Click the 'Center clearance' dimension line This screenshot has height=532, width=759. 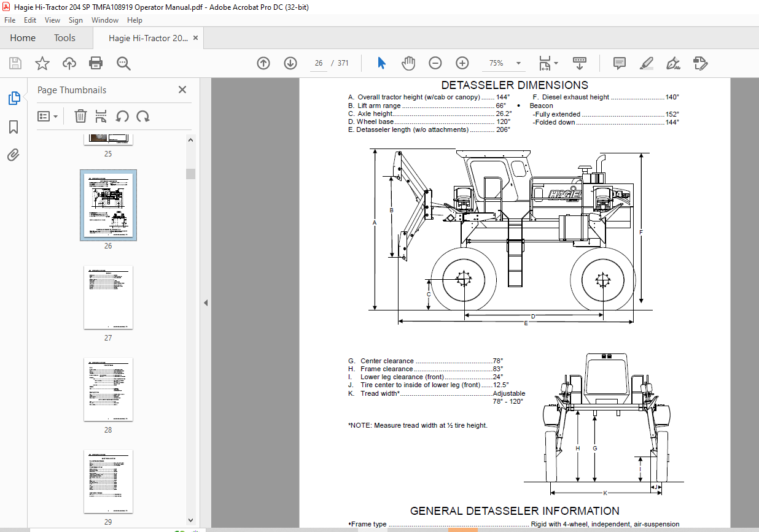(x=426, y=361)
